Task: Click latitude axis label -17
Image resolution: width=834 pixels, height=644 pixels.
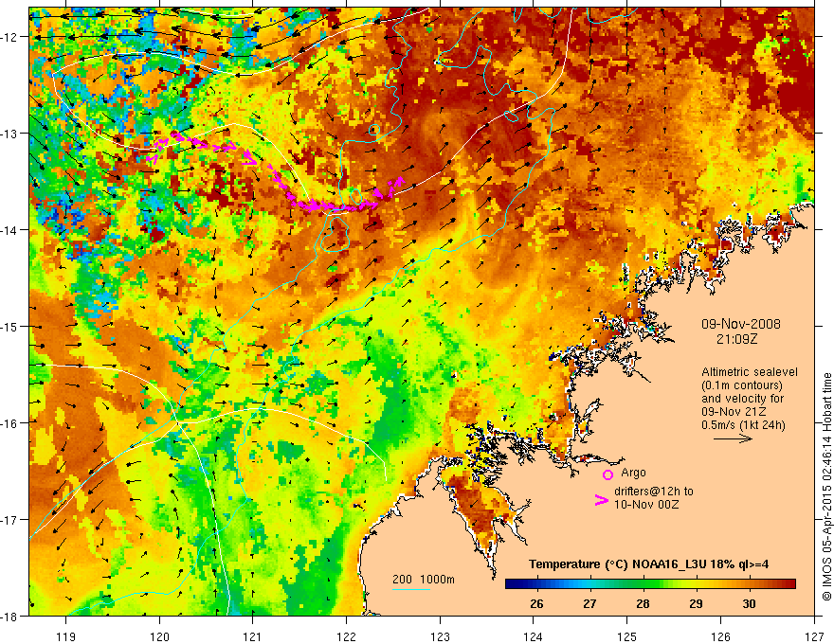Action: [x=9, y=519]
